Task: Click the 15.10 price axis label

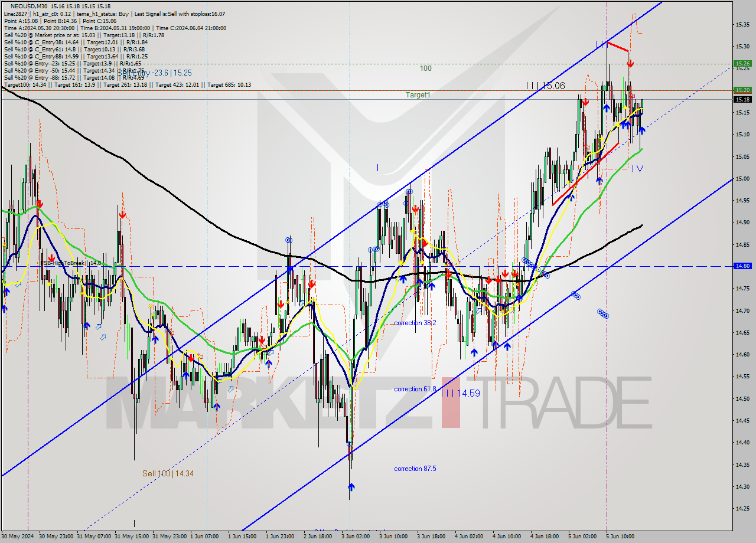Action: 742,135
